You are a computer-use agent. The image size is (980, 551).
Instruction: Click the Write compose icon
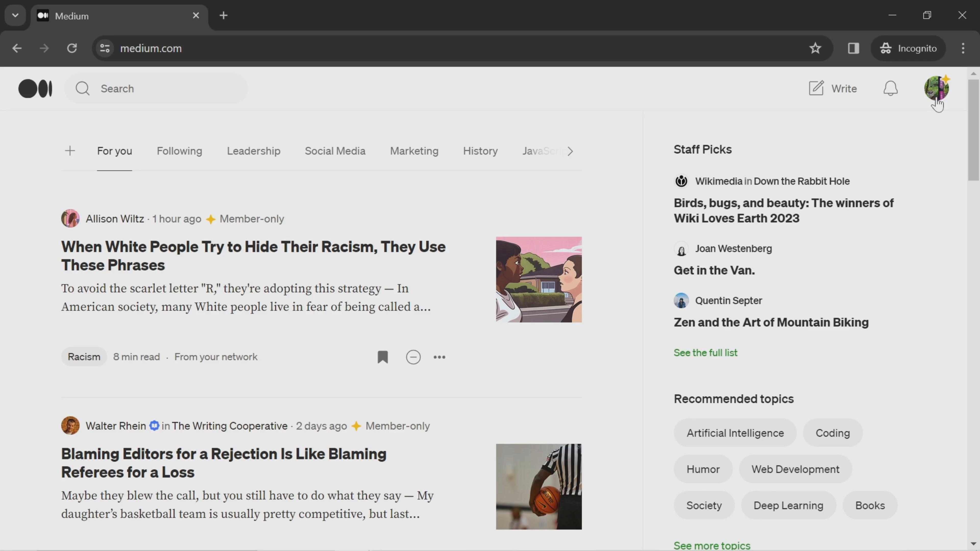pos(816,88)
